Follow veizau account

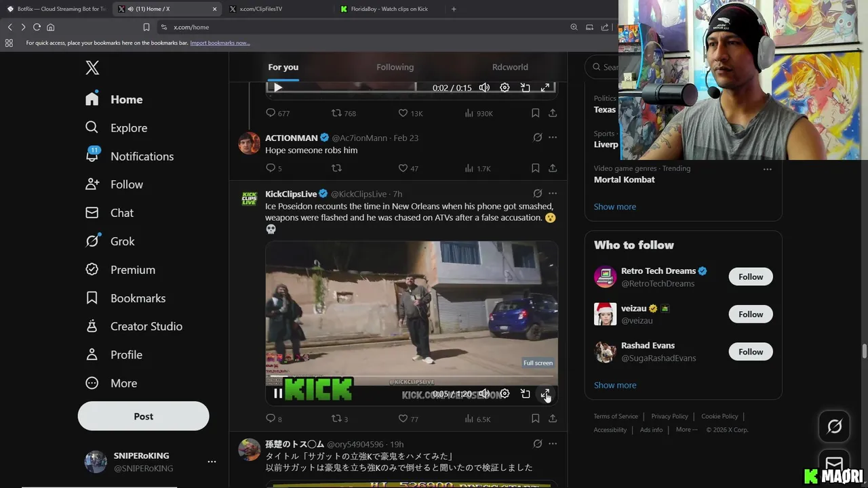[x=751, y=314]
